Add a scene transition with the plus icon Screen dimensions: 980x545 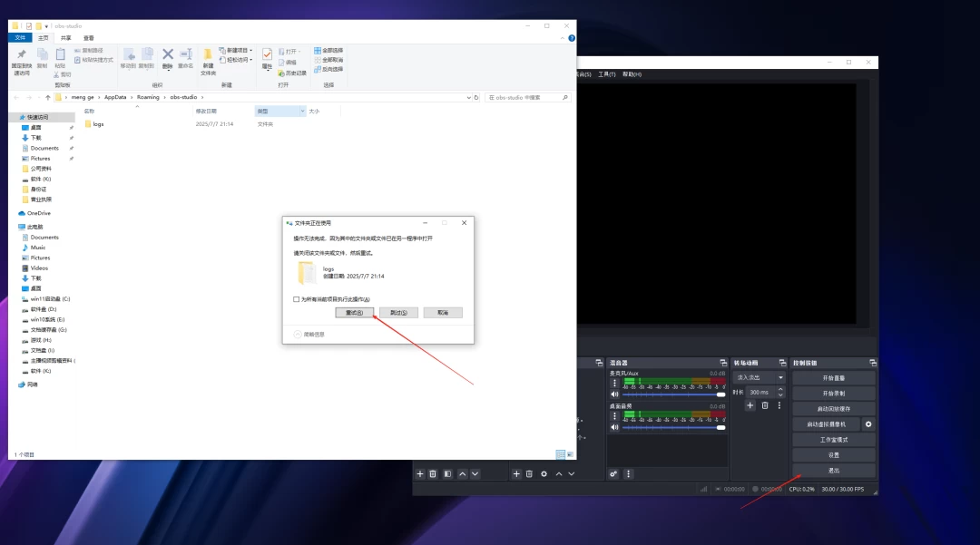tap(750, 405)
